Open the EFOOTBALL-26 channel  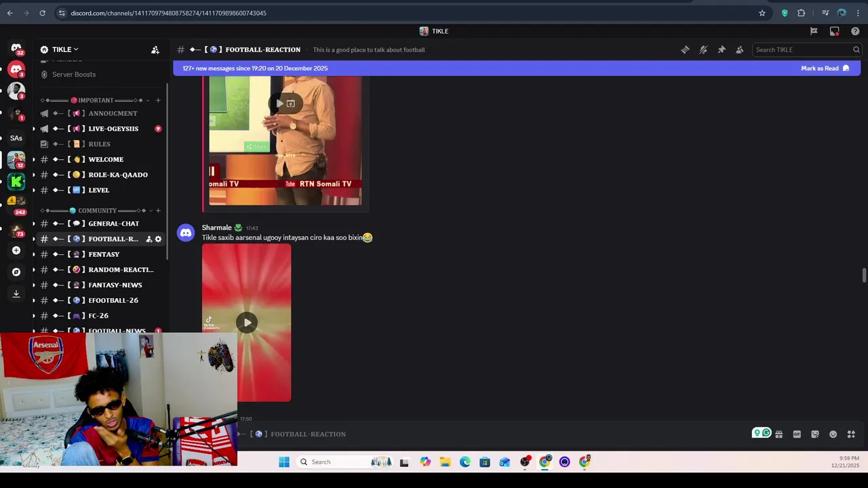[x=102, y=300]
